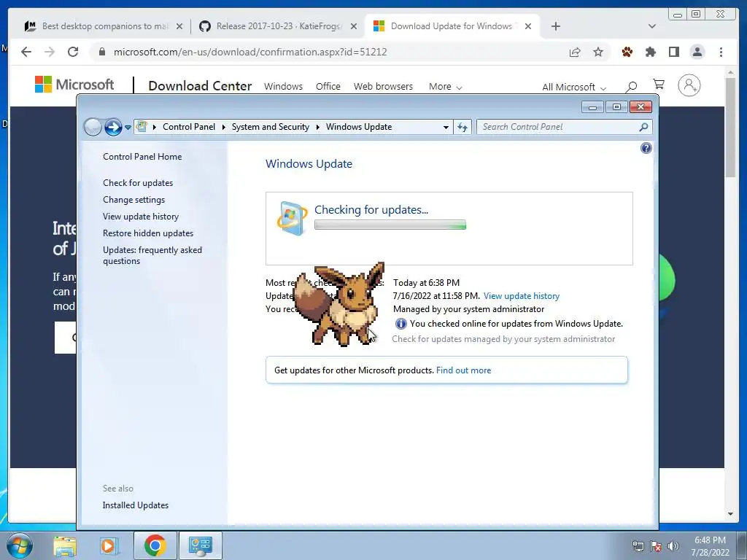
Task: Click the search magnifier in Search Control Panel
Action: [643, 127]
